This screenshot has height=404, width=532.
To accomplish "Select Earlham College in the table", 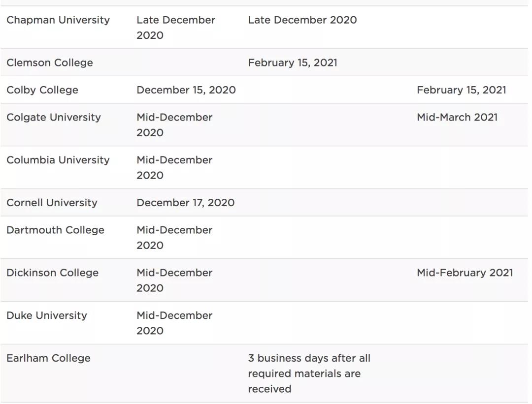I will point(48,358).
